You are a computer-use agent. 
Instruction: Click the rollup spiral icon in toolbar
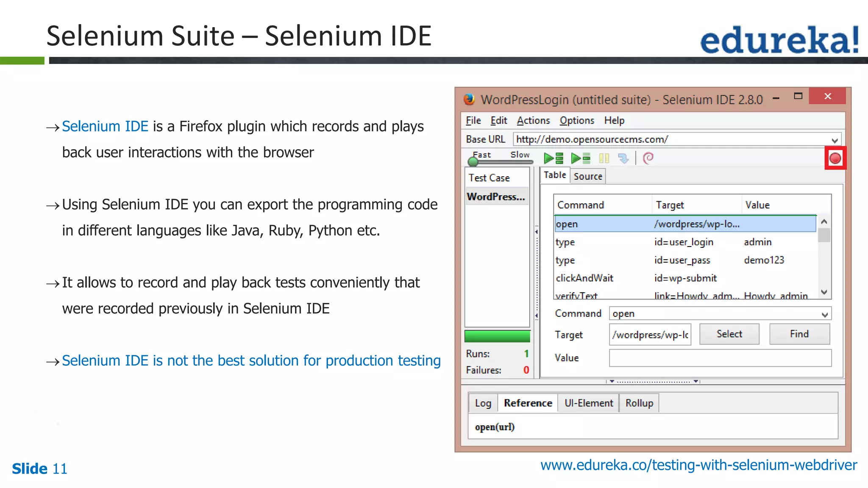tap(648, 158)
